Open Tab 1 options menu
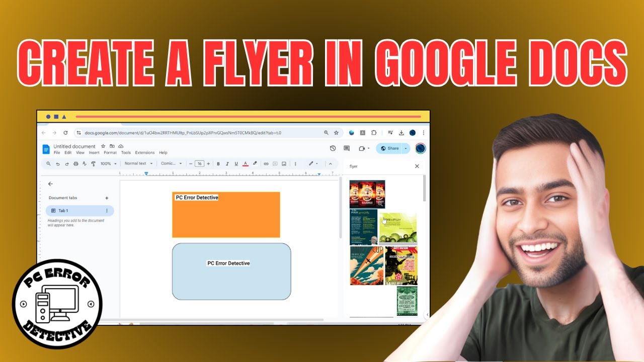 (x=107, y=211)
